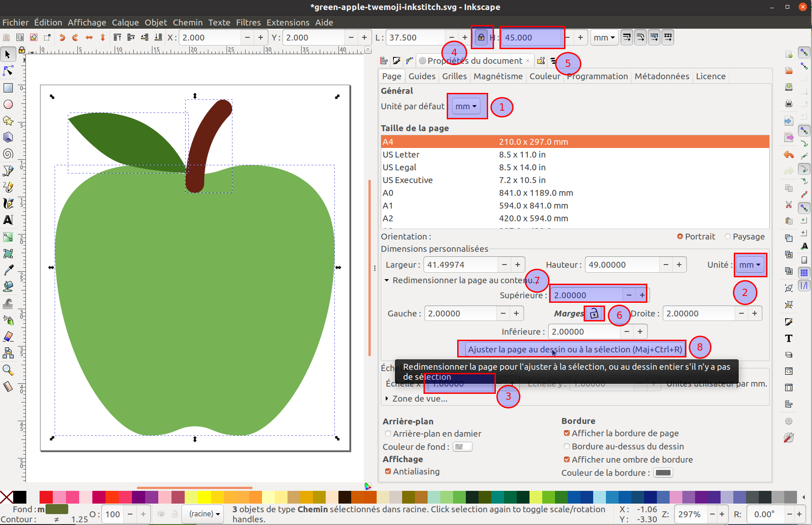Enable Arrière-plan en damier
The height and width of the screenshot is (525, 812).
(x=433, y=433)
